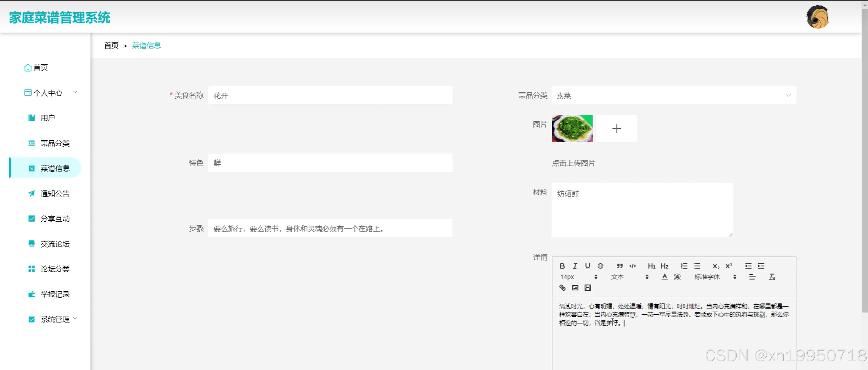The height and width of the screenshot is (370, 868).
Task: Create a bulleted list
Action: click(x=697, y=266)
